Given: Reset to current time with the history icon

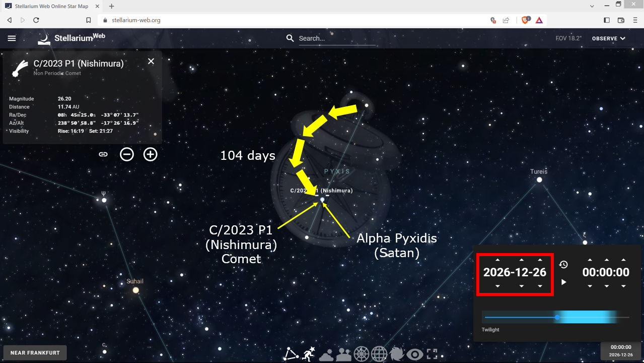Looking at the screenshot, I should 563,265.
